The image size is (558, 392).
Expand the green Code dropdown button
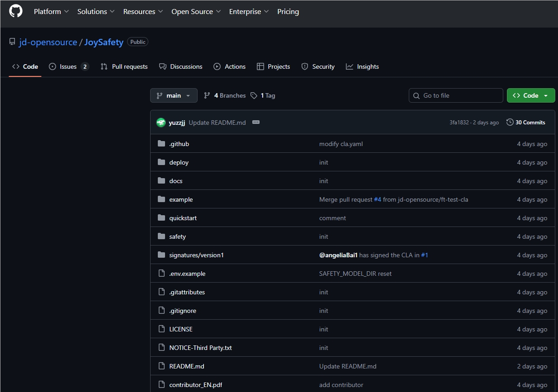[531, 95]
